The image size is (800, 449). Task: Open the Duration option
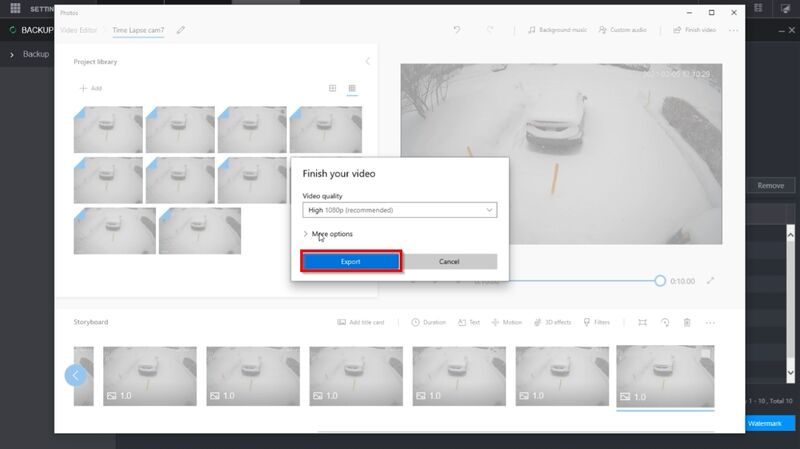pos(429,322)
